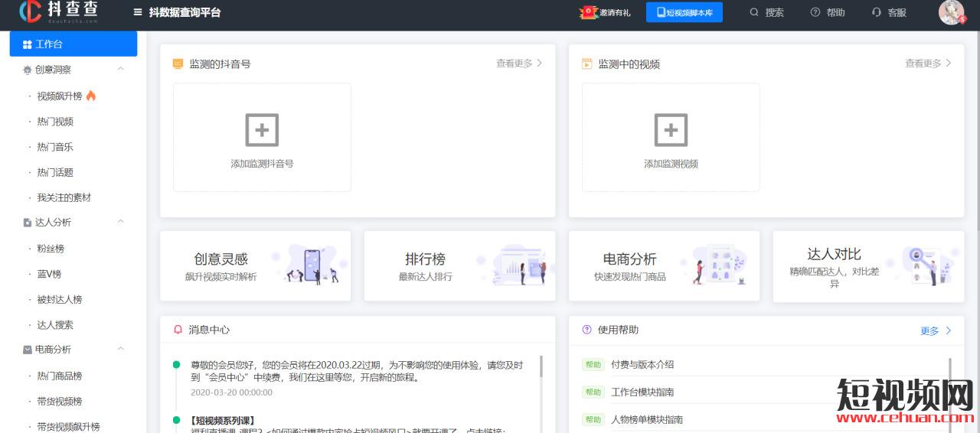The image size is (980, 433).
Task: Click 查看更多 for 监测的抖音号
Action: [518, 63]
